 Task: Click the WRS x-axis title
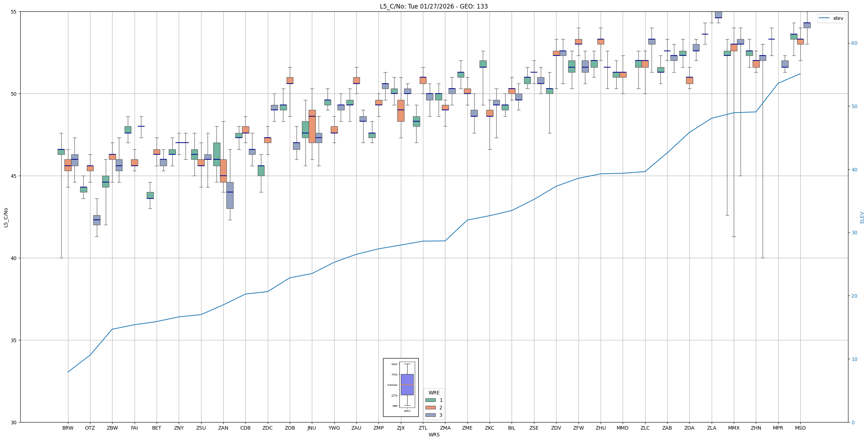pos(434,435)
